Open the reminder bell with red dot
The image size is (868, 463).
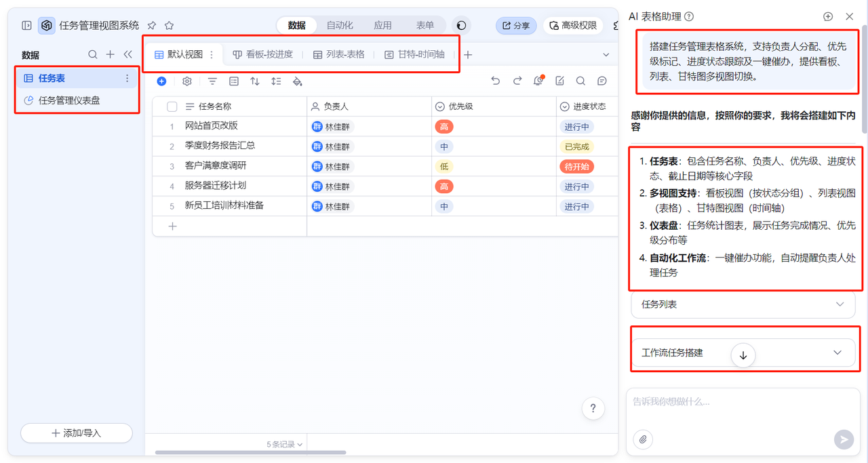538,81
